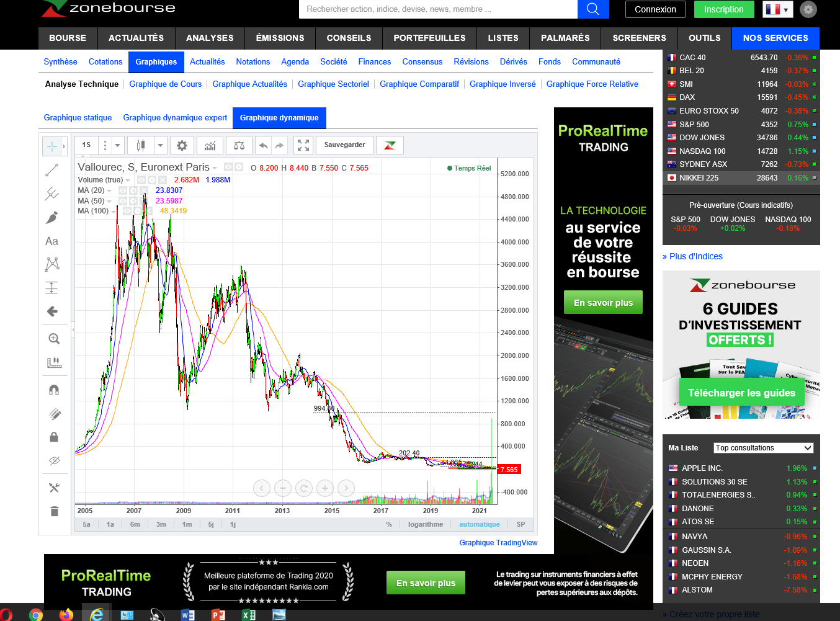
Task: Expand the MA (20) indicator menu
Action: (109, 190)
